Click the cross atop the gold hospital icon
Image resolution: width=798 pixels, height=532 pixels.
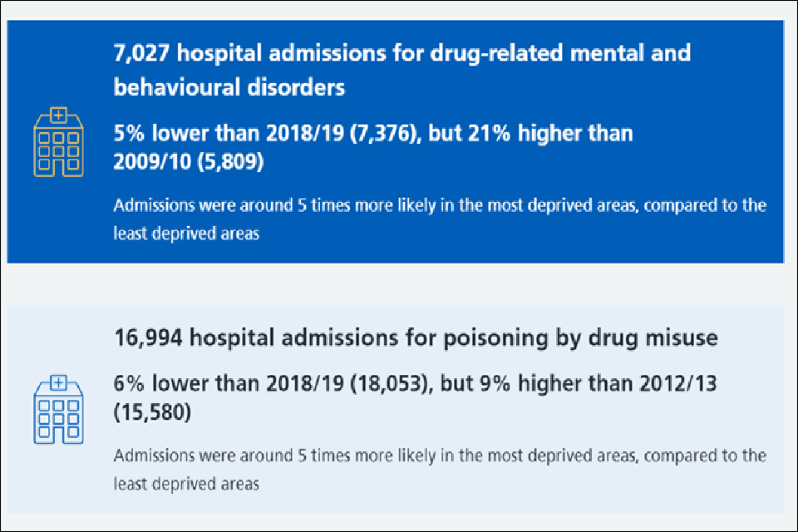57,114
